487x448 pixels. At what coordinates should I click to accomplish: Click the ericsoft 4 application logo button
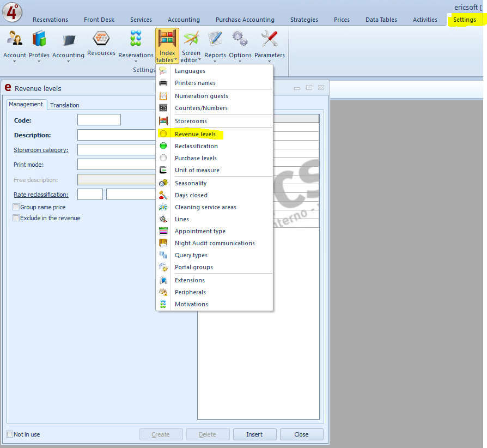tap(12, 13)
